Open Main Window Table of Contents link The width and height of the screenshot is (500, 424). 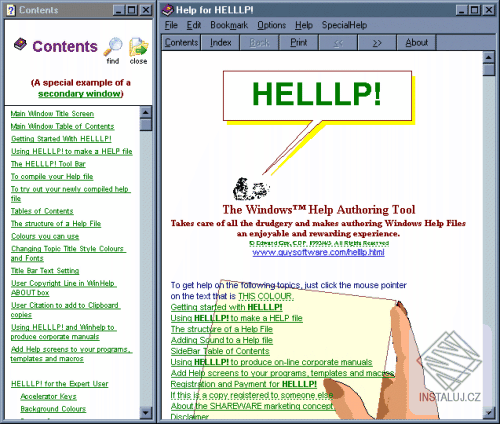pos(62,126)
